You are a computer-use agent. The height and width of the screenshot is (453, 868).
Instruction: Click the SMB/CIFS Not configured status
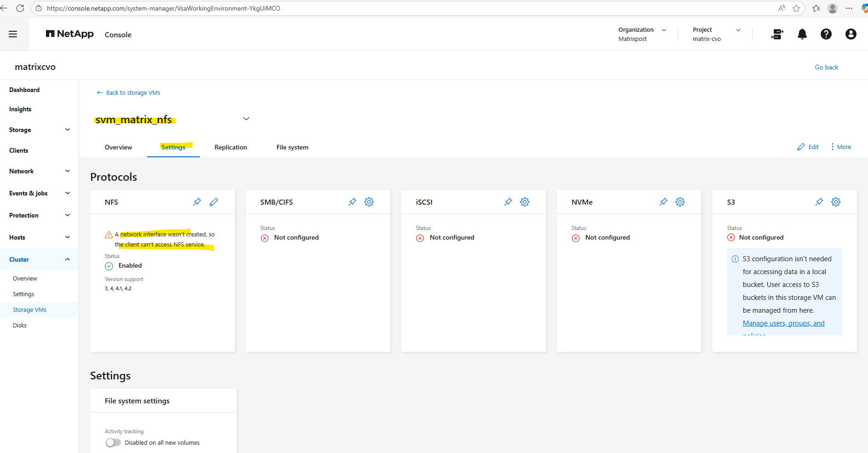pos(296,237)
